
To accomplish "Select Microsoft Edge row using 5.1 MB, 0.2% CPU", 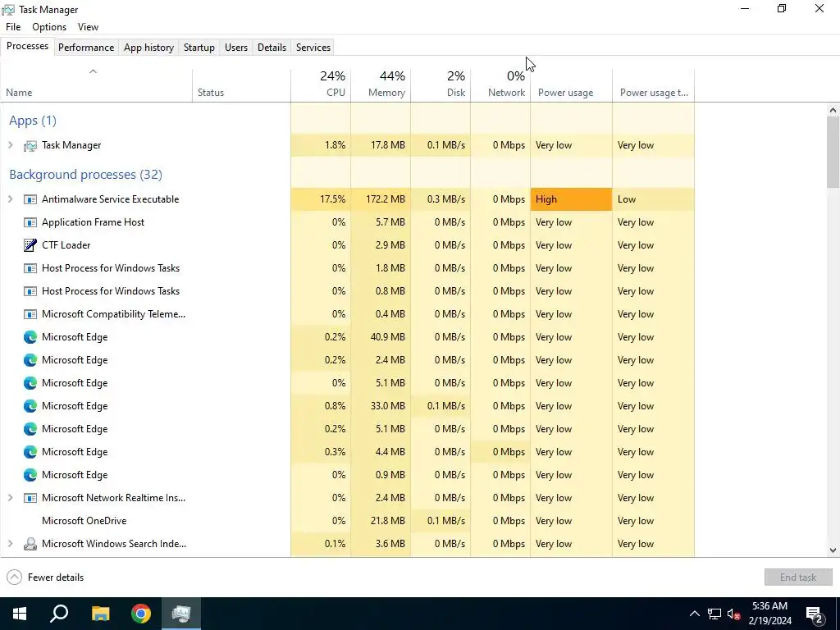I will pyautogui.click(x=347, y=429).
